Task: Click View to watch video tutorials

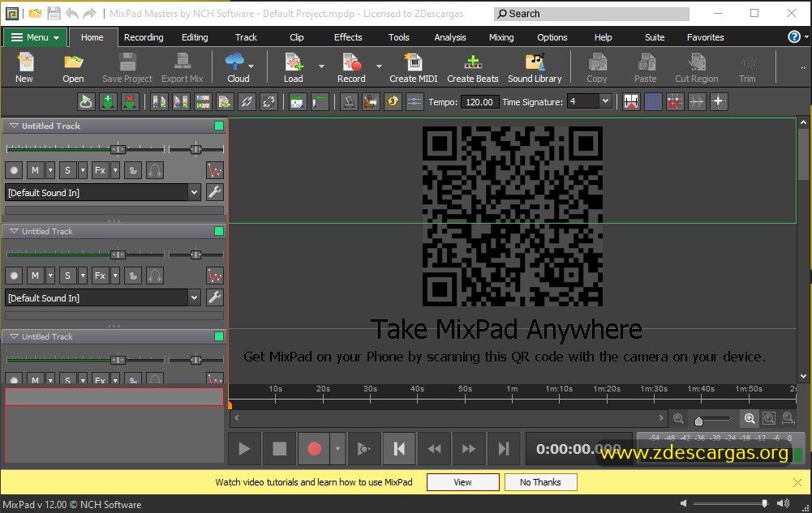Action: click(462, 482)
